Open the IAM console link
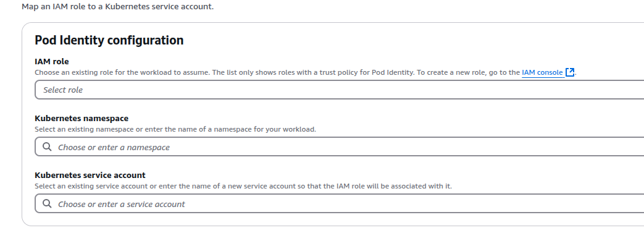 coord(542,73)
